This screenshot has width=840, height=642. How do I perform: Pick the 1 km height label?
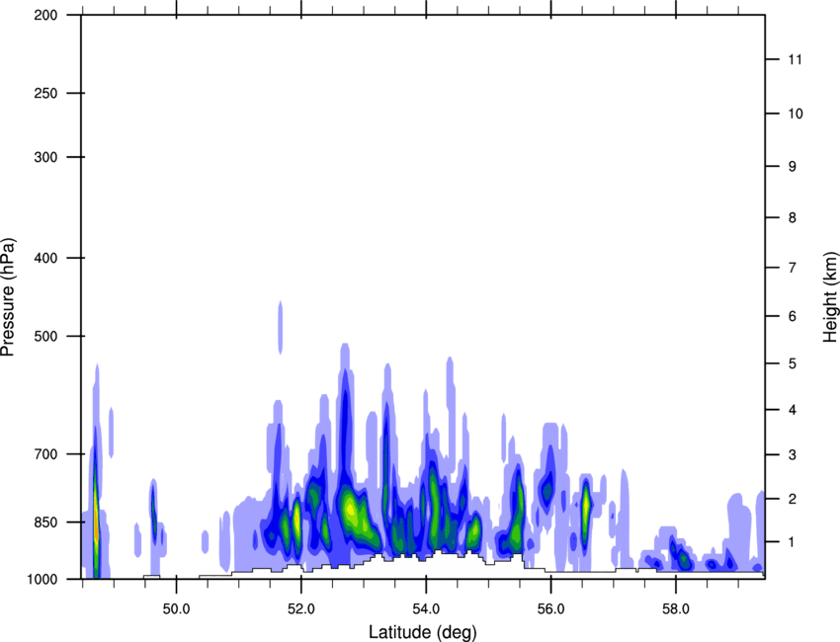tap(793, 542)
